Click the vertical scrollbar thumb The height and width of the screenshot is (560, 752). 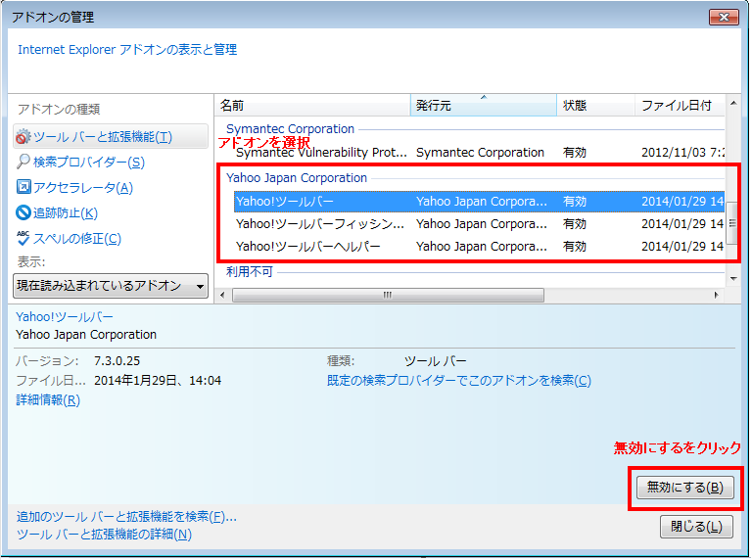(x=732, y=223)
